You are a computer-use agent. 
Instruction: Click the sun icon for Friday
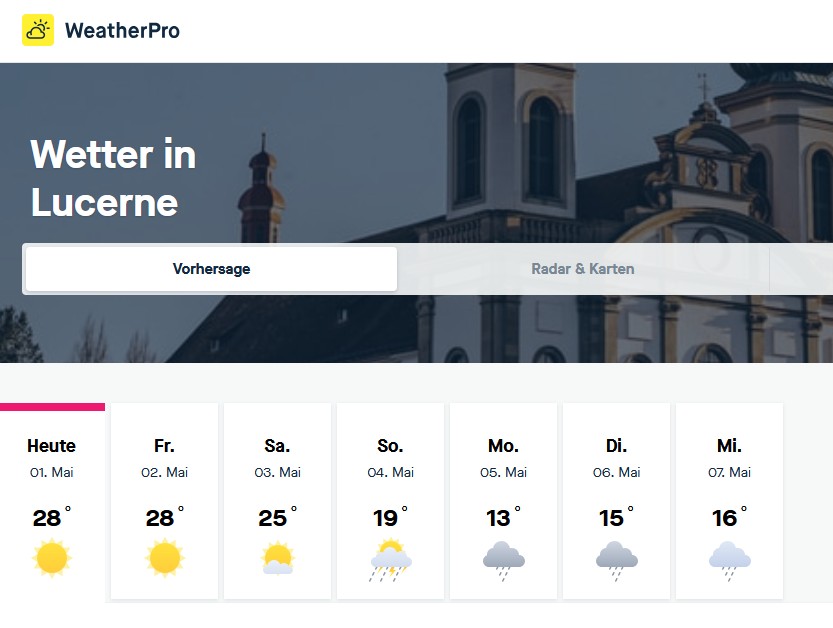click(x=165, y=557)
